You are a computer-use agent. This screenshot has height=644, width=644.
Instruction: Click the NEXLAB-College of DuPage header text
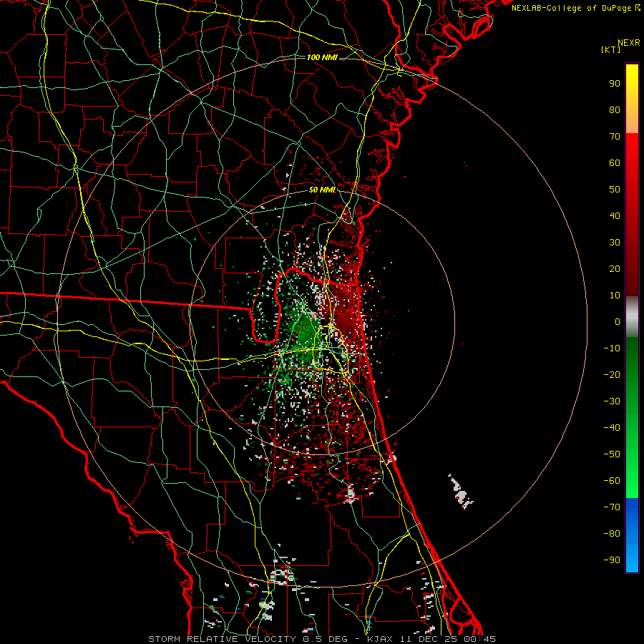(575, 8)
